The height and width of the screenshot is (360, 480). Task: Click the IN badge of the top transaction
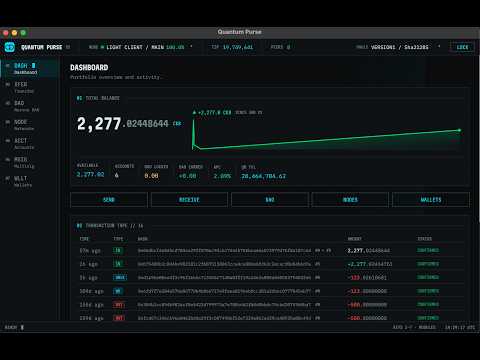[118, 250]
